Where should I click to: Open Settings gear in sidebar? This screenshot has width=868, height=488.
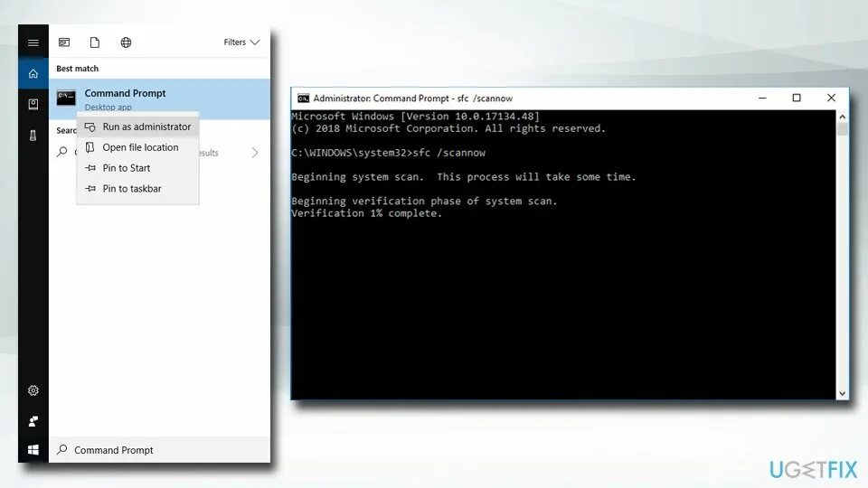pos(33,390)
